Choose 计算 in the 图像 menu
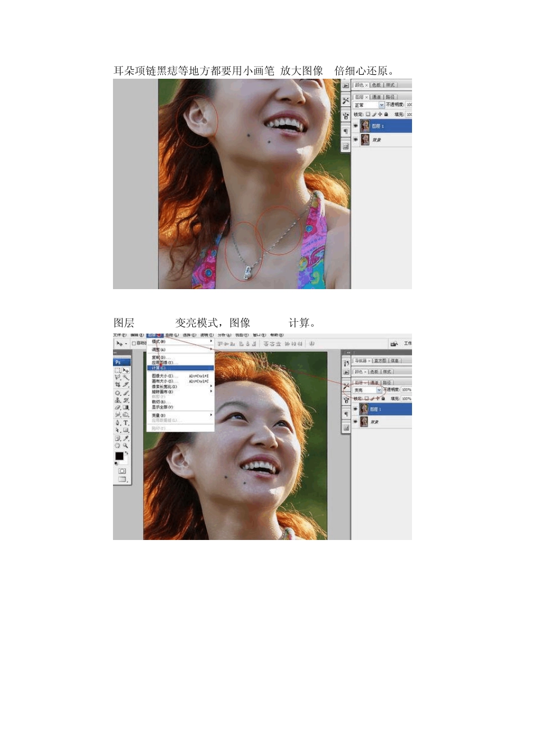 [180, 368]
